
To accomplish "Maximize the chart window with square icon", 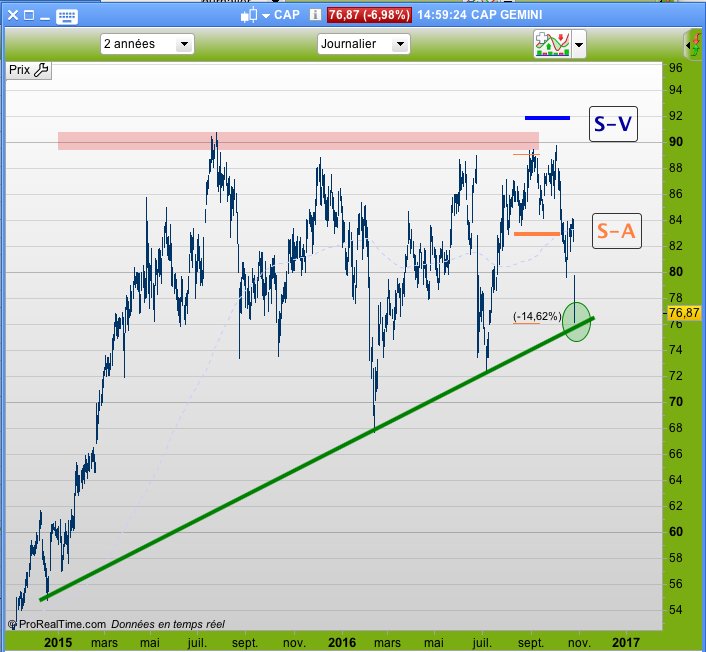I will (29, 16).
